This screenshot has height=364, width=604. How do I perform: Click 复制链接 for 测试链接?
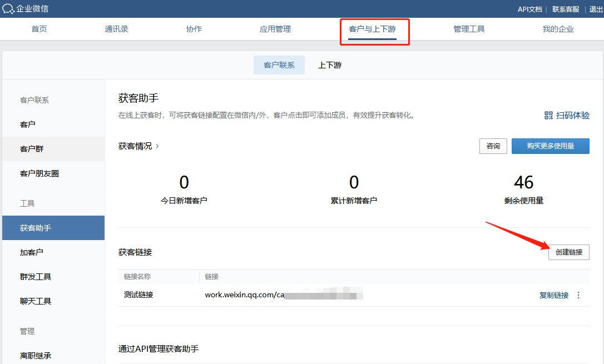pyautogui.click(x=554, y=295)
